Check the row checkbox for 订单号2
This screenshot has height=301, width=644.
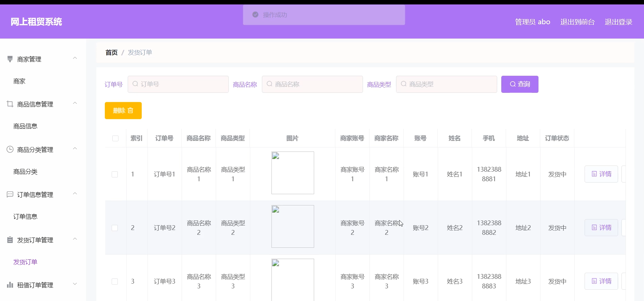pyautogui.click(x=115, y=228)
